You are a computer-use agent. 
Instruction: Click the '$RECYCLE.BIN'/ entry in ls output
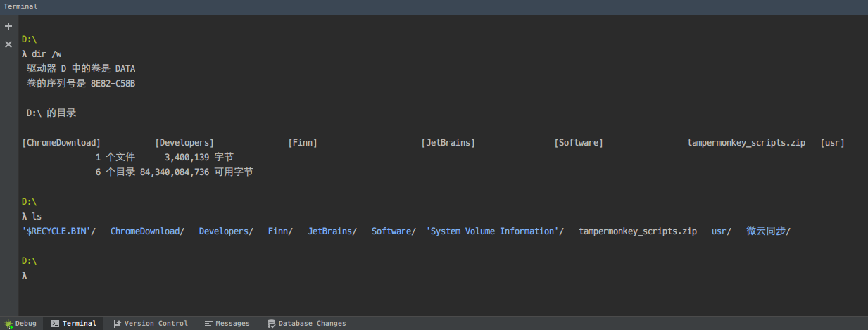58,231
